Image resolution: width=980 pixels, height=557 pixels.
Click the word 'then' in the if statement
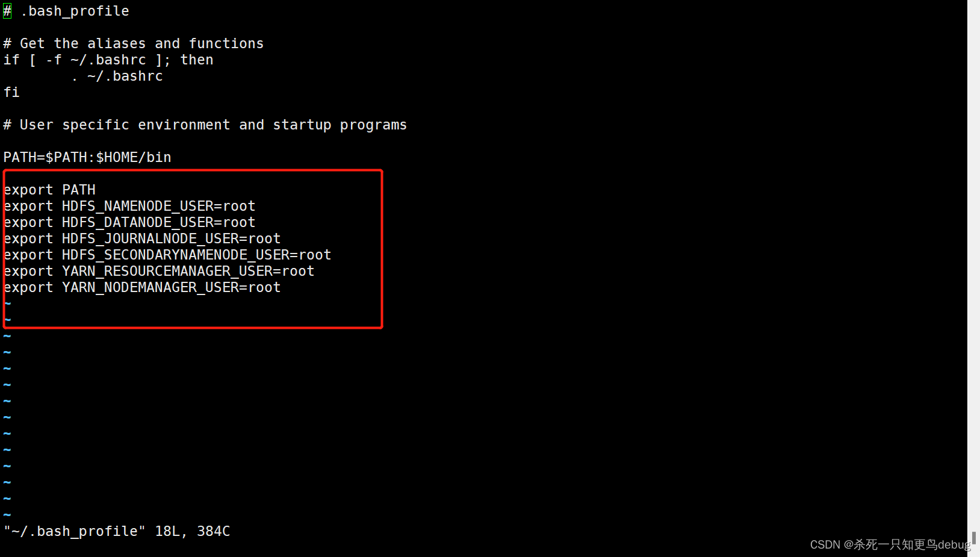point(197,60)
